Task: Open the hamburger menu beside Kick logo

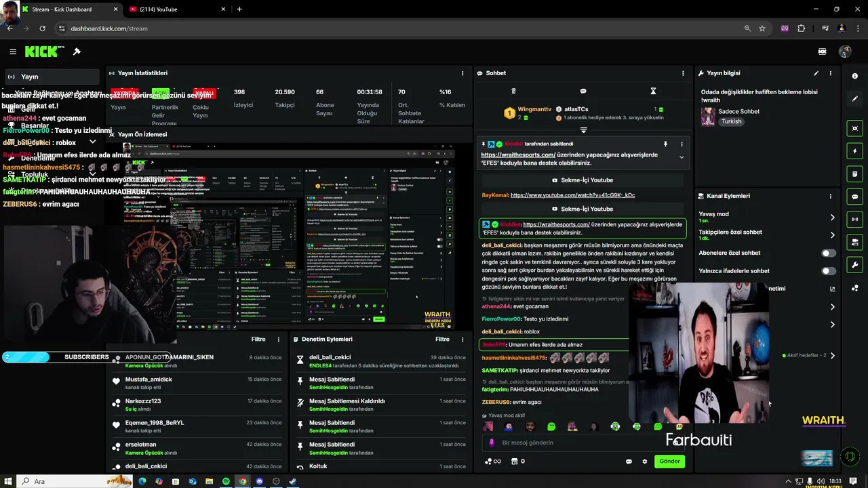Action: click(13, 52)
